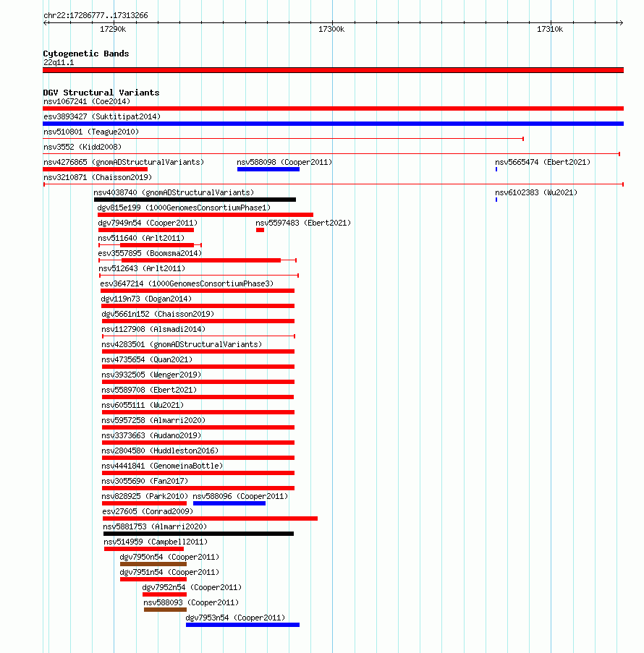Click the blue bar under nsv588096 (Cooper2011)

point(229,503)
